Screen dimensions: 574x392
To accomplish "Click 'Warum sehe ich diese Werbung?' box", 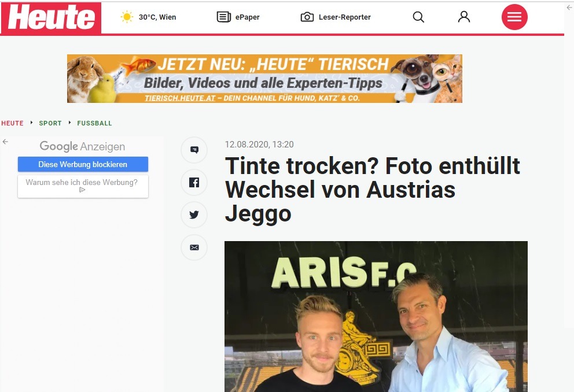I will (83, 186).
